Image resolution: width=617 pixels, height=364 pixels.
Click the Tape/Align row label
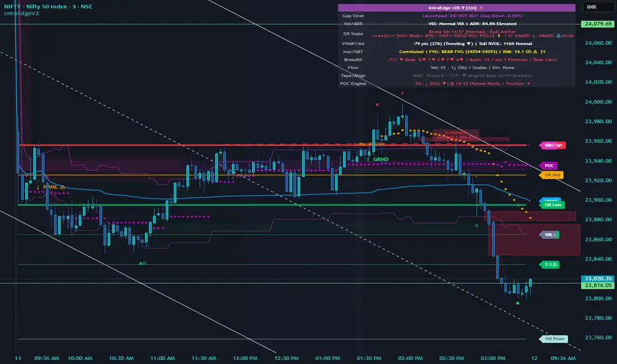tap(353, 75)
